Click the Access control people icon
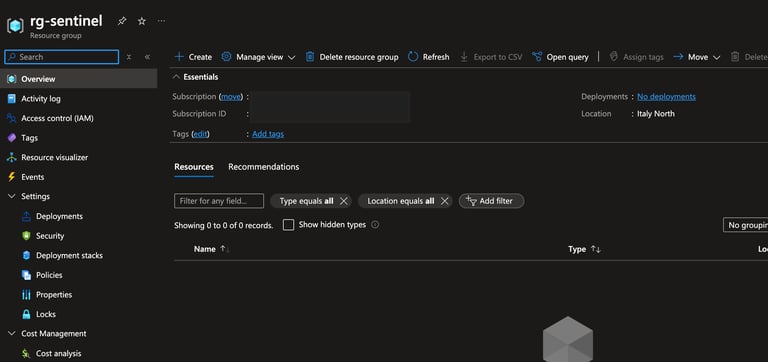This screenshot has width=768, height=362. 12,118
